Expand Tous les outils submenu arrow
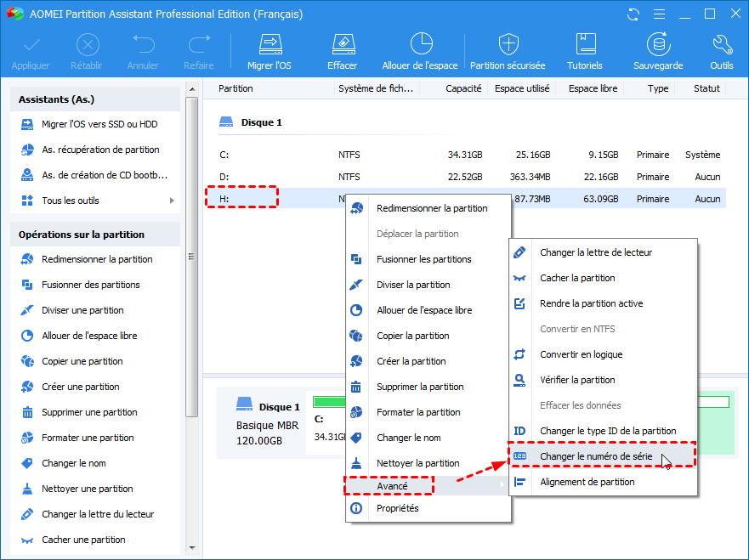Image resolution: width=749 pixels, height=560 pixels. tap(172, 201)
